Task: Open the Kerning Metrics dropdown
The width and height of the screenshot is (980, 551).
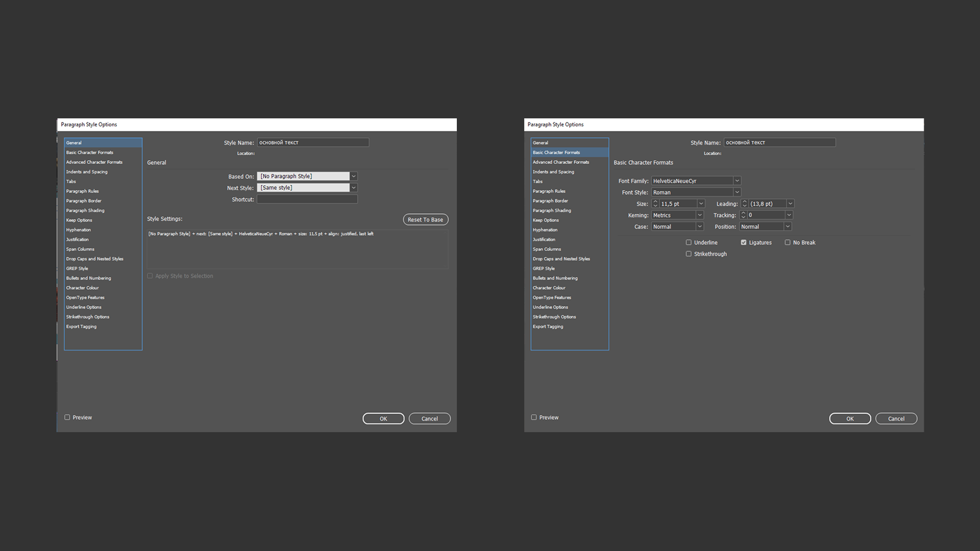Action: (x=699, y=215)
